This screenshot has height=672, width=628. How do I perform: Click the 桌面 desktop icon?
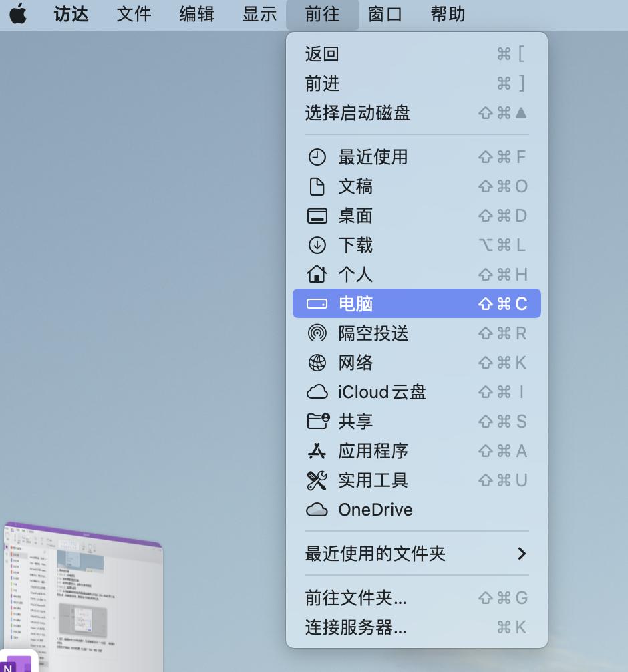317,216
